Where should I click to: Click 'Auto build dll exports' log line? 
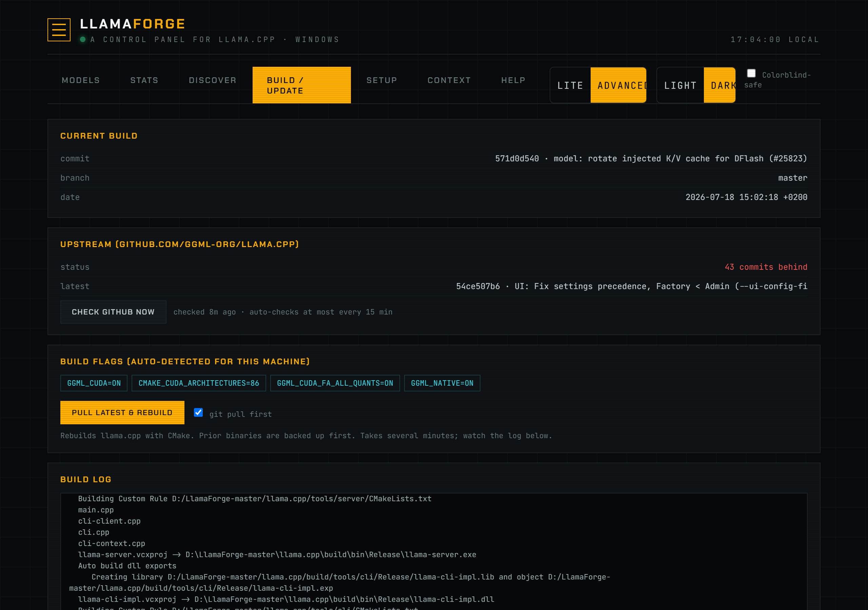127,566
